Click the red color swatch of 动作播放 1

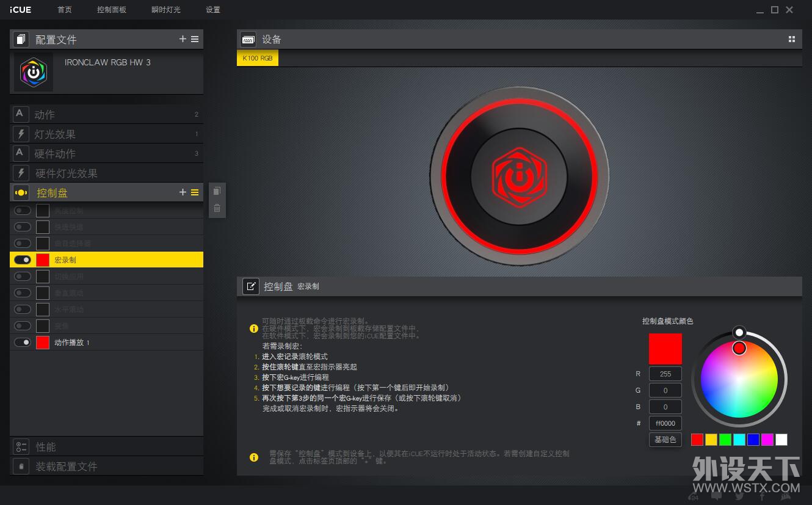(43, 342)
